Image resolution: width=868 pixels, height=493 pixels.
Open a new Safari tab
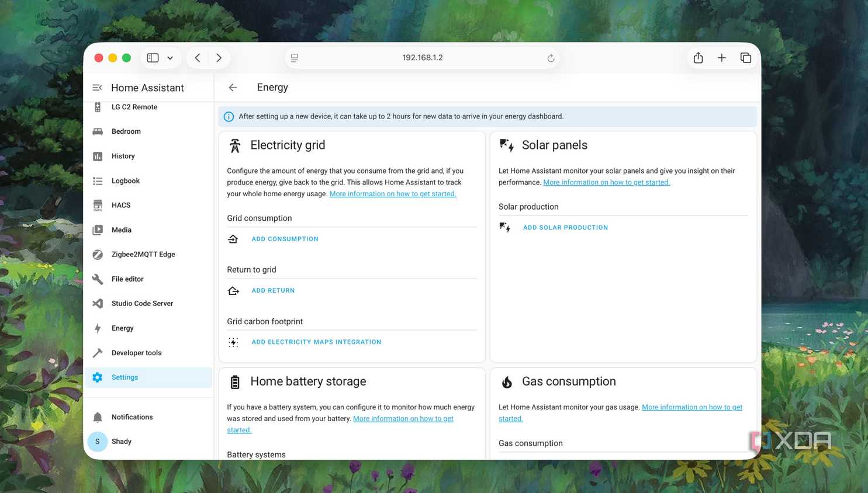pyautogui.click(x=722, y=58)
